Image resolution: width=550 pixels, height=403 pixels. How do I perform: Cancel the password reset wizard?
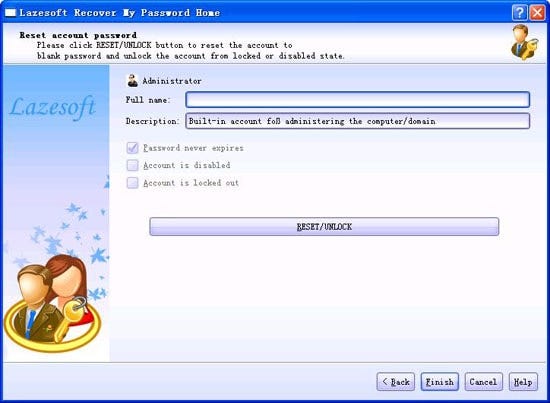pos(483,382)
